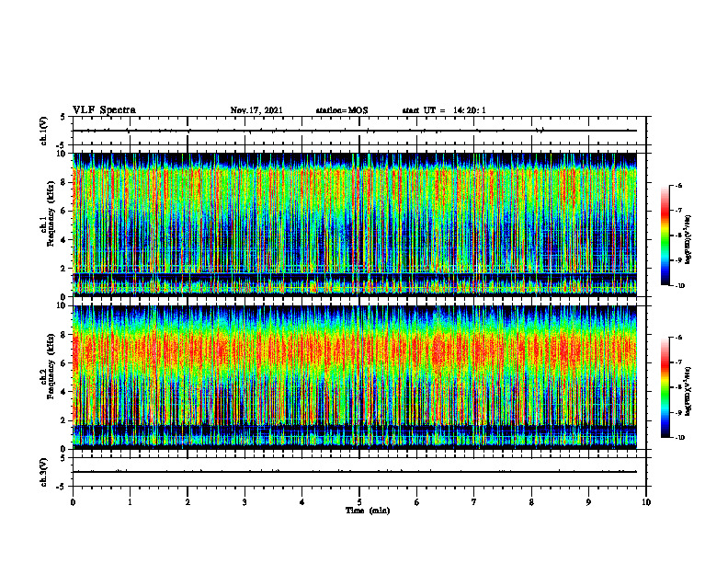Click the "8" tick on the time axis
Screen dimensions: 728x563
click(x=531, y=502)
